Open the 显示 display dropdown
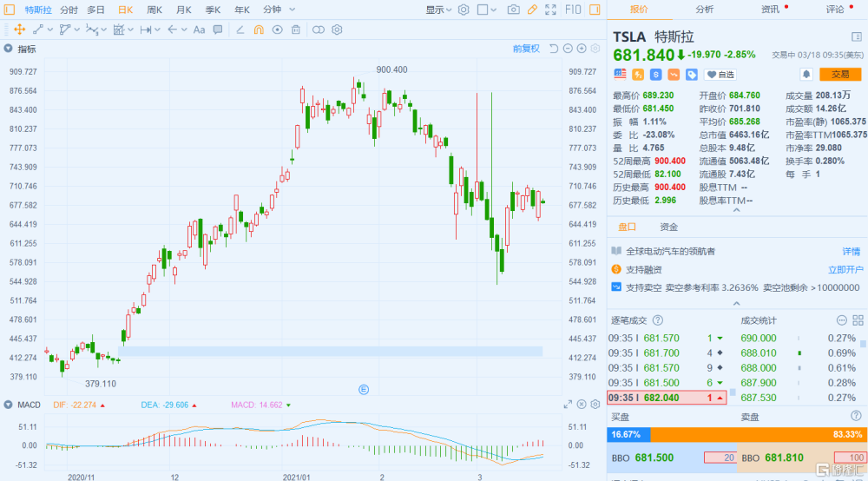 (438, 10)
